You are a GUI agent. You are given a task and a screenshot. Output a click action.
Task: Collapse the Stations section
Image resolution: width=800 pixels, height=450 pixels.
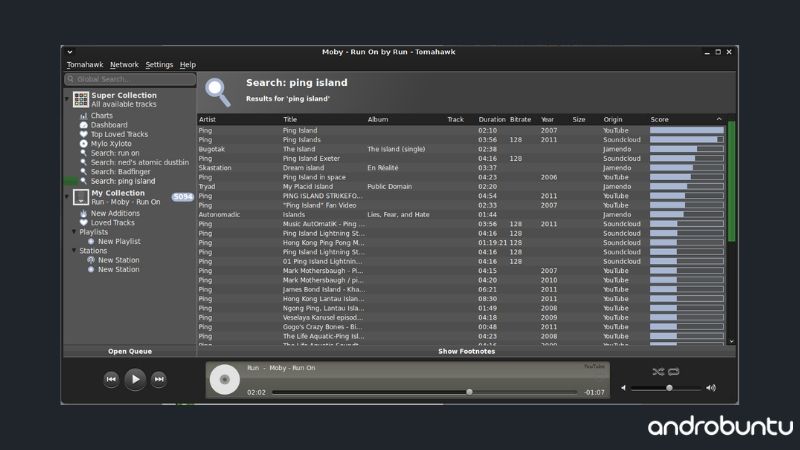tap(74, 251)
